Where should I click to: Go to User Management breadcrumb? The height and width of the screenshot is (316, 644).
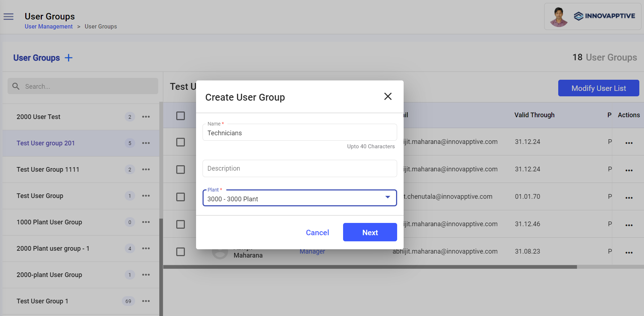click(49, 27)
